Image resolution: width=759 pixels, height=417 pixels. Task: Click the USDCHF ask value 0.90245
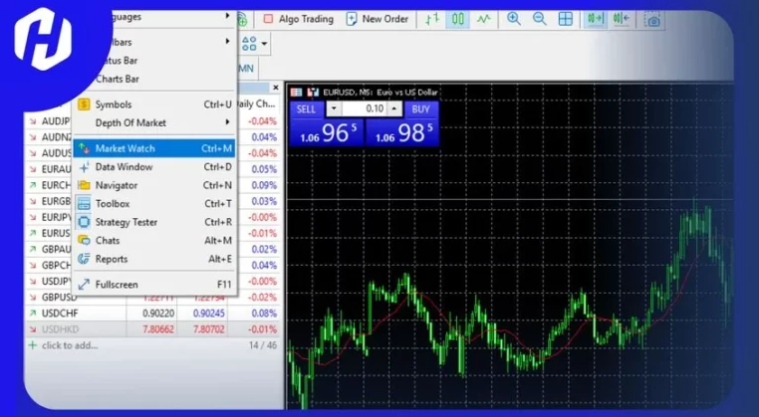[209, 313]
